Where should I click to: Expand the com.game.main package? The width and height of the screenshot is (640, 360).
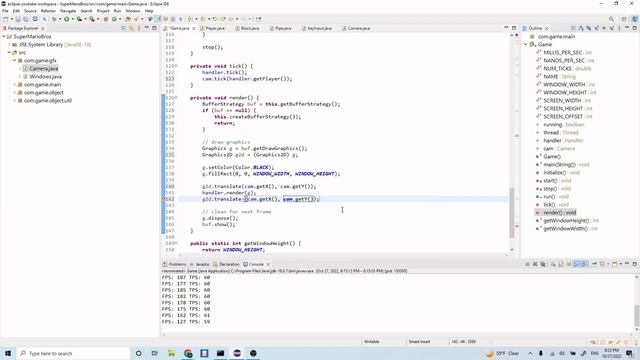point(14,84)
